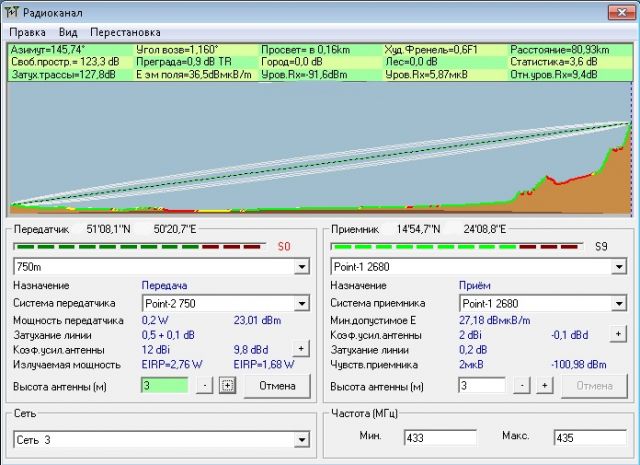Click the Радиоканал window title icon
The image size is (640, 465).
(x=11, y=12)
